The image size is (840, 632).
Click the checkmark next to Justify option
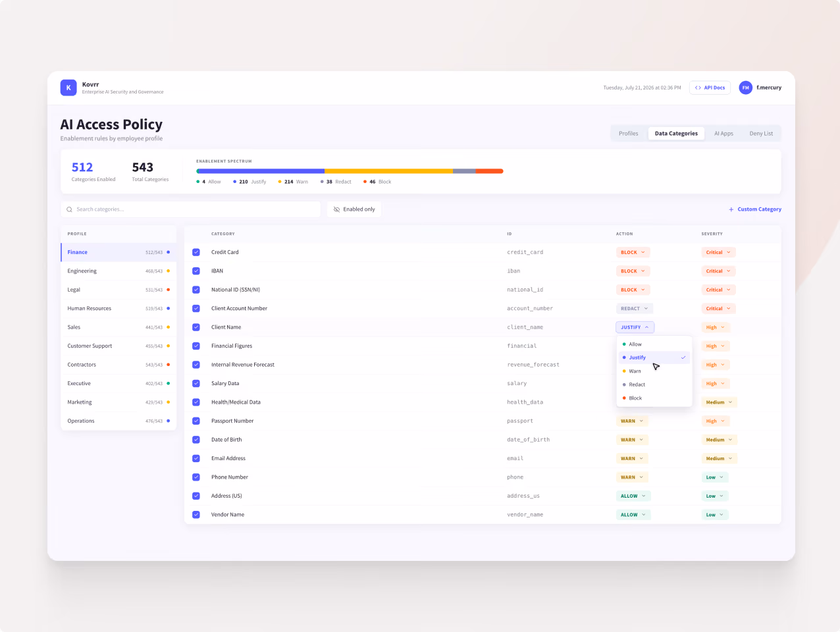coord(683,357)
